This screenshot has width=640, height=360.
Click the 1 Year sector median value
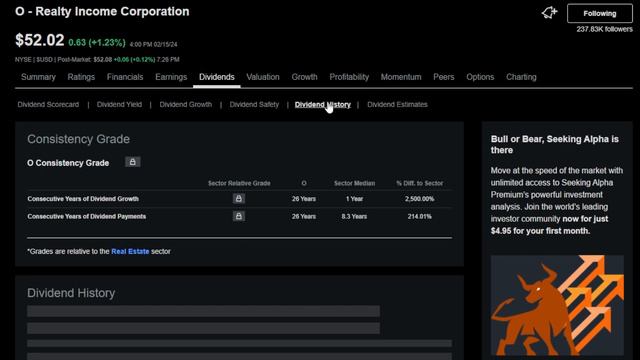click(x=354, y=199)
